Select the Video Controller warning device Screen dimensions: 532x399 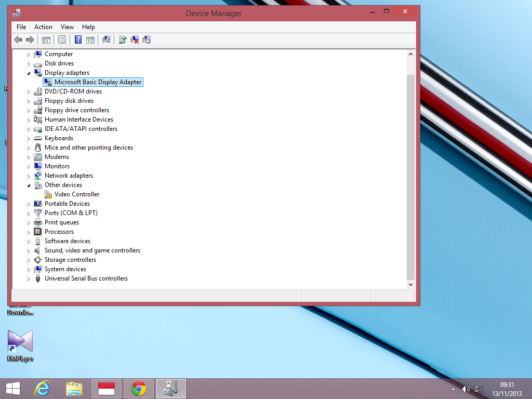(x=76, y=194)
